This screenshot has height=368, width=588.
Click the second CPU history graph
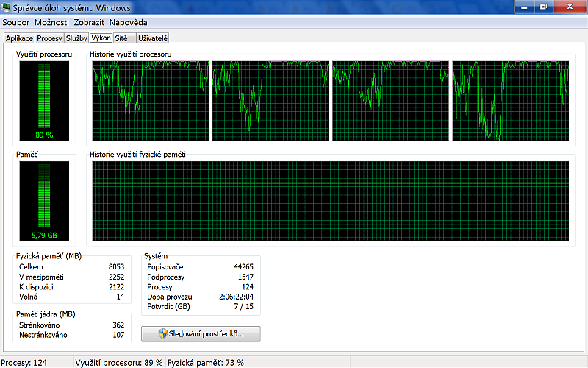pyautogui.click(x=270, y=101)
